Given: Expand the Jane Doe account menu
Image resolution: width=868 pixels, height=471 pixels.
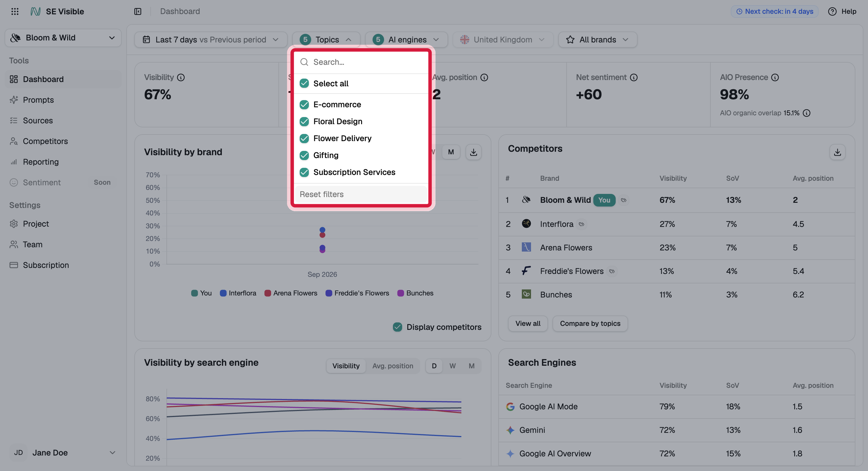Looking at the screenshot, I should (x=63, y=453).
